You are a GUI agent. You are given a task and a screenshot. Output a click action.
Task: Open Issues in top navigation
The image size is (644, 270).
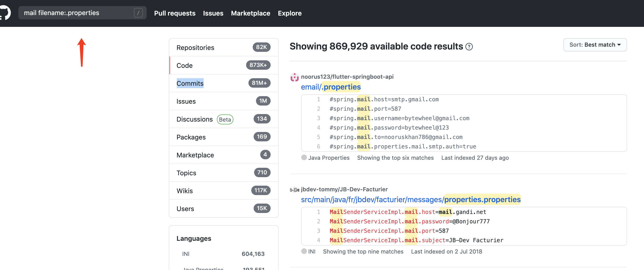pyautogui.click(x=213, y=13)
